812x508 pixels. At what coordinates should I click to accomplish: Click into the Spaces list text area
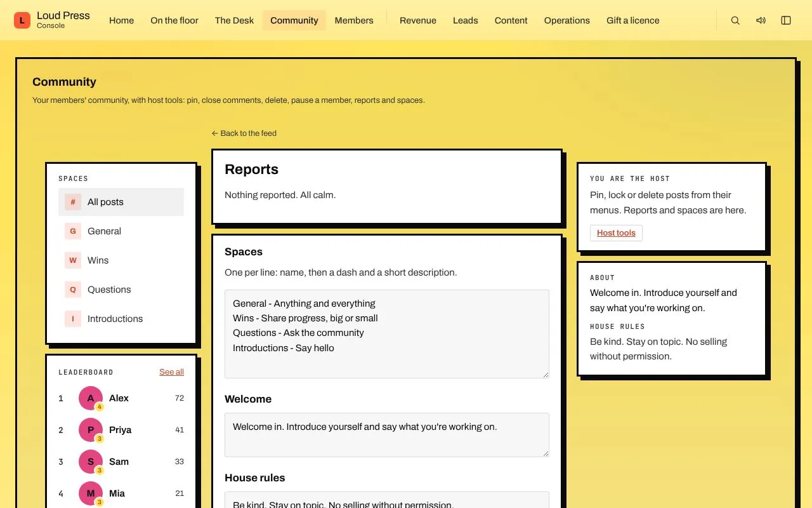[387, 334]
